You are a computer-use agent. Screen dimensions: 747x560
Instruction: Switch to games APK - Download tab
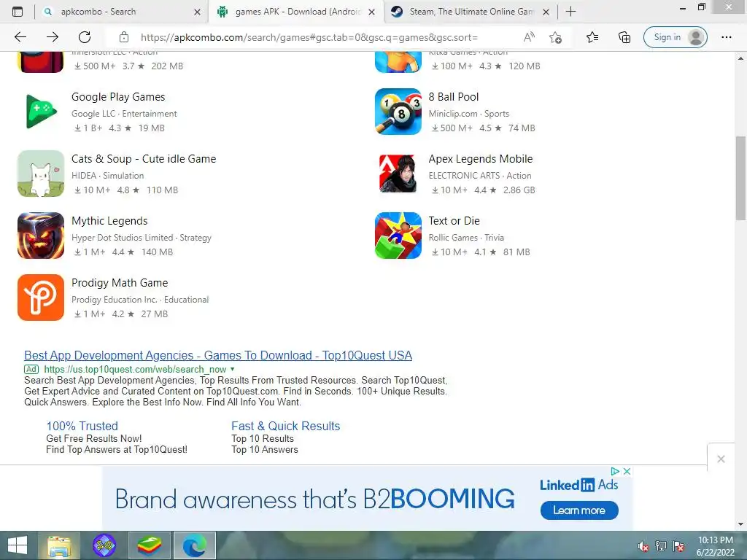298,12
